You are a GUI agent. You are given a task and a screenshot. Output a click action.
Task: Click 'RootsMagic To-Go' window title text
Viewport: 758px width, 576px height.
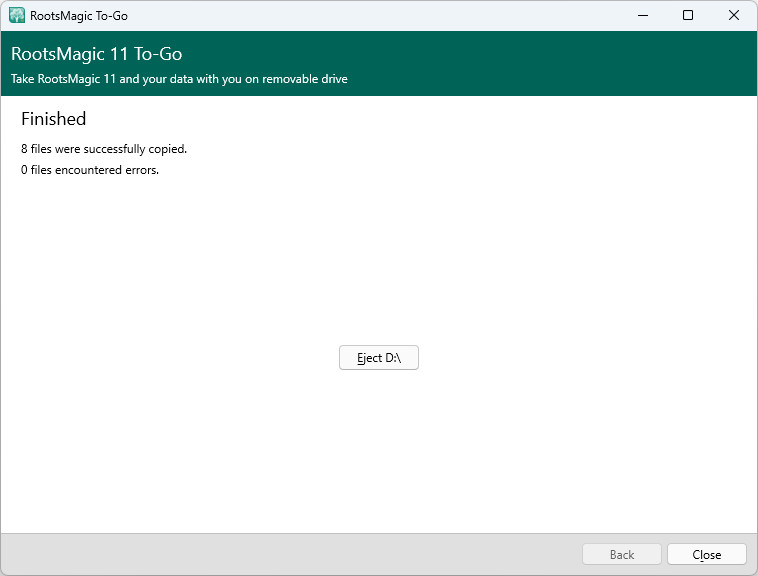pyautogui.click(x=79, y=16)
